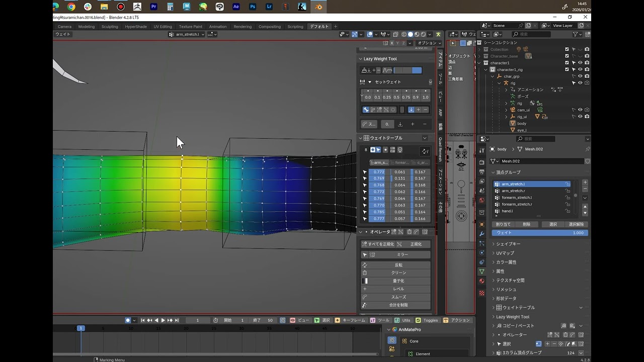Collapse the Lazy Weight Tool panel header
Image resolution: width=644 pixels, height=362 pixels.
[380, 59]
